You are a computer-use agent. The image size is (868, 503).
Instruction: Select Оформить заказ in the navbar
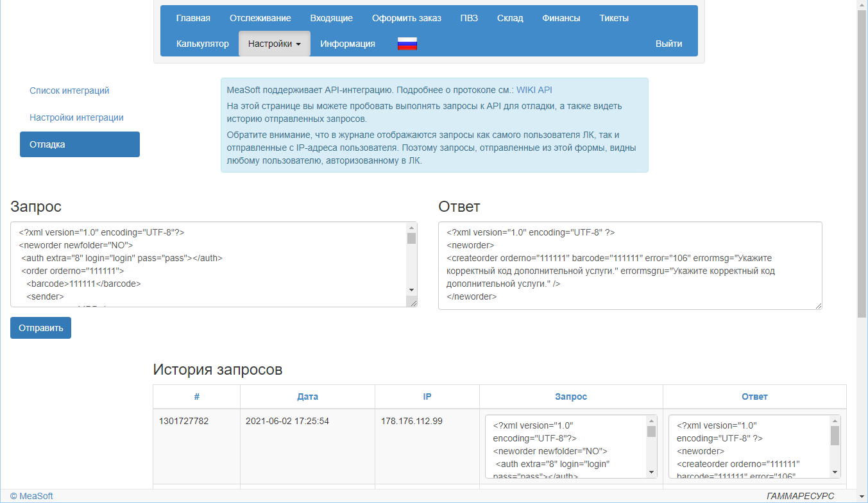pos(407,18)
